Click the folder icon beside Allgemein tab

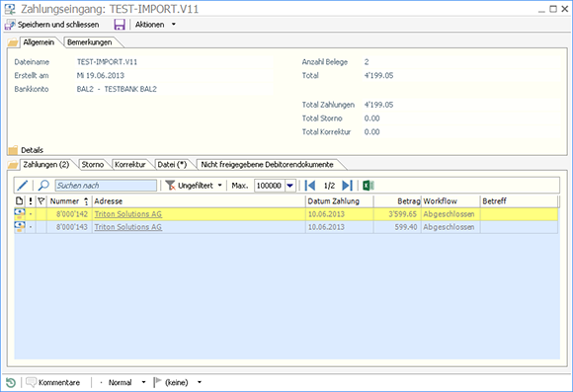(x=13, y=42)
